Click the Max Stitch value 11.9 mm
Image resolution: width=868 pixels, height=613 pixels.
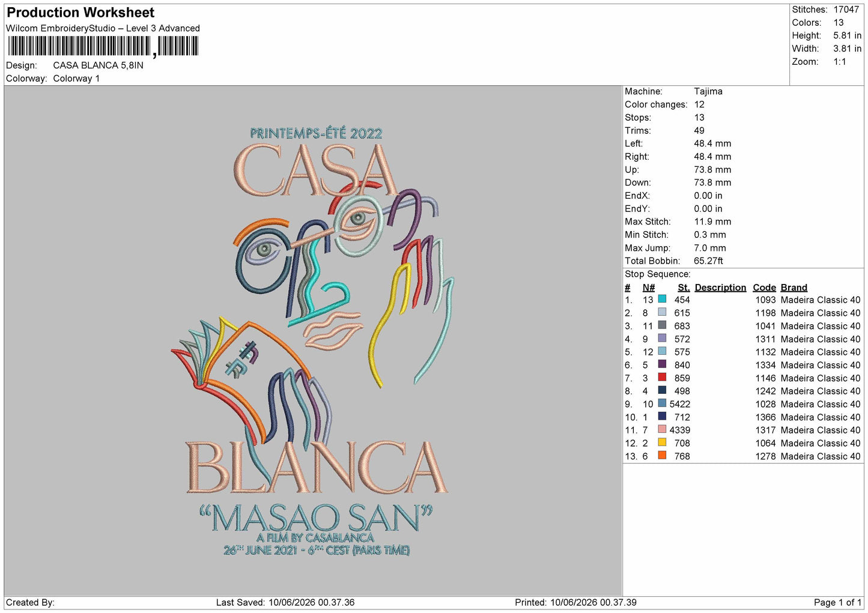pos(712,222)
